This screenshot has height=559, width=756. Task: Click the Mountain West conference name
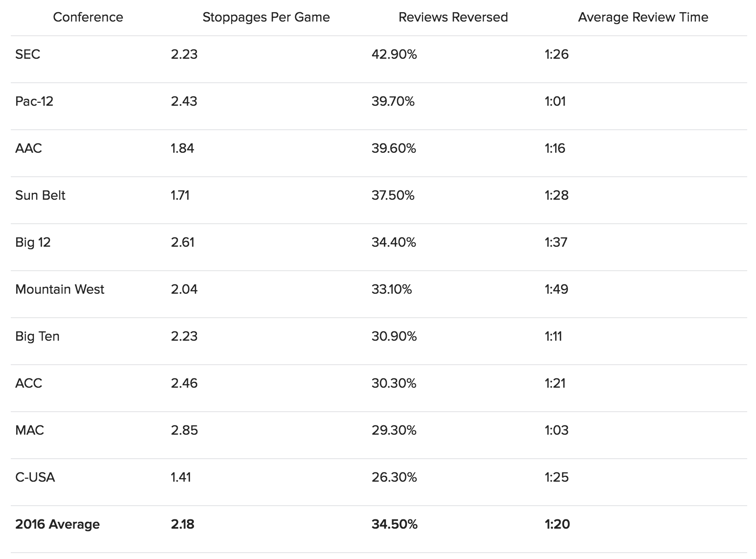pos(60,289)
